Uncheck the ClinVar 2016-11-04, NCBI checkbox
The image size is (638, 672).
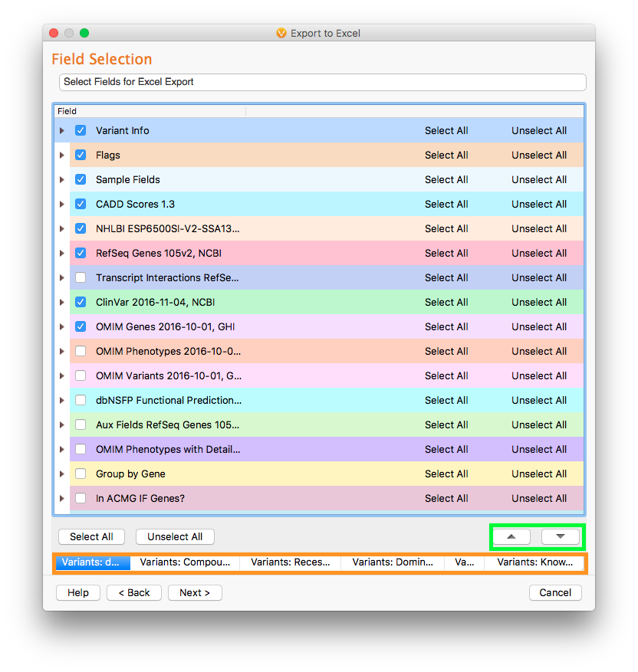(81, 302)
